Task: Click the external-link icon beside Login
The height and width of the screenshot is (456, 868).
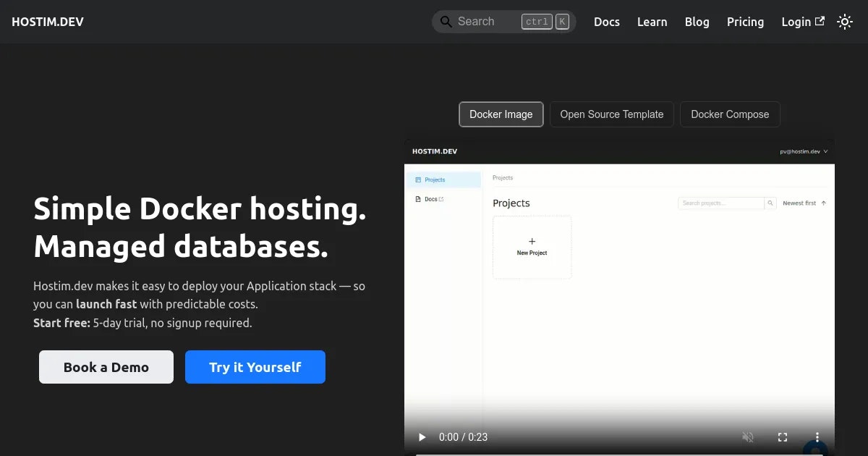Action: (822, 21)
